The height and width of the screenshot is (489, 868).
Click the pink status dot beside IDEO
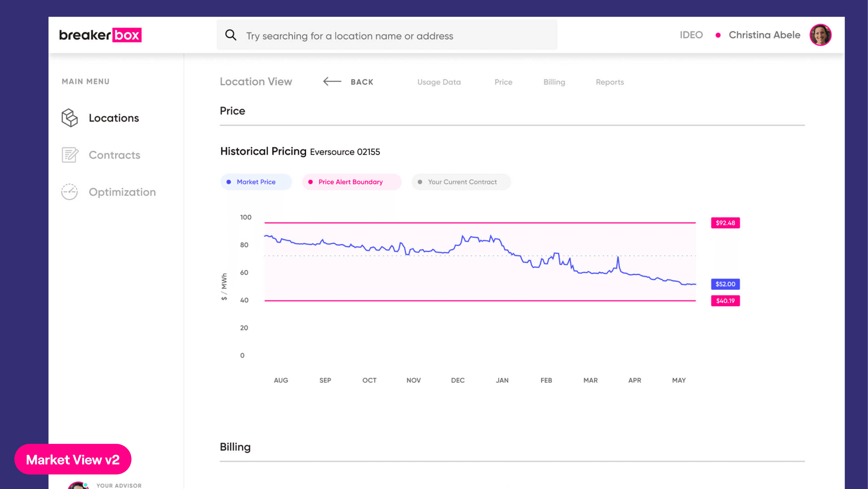coord(718,35)
